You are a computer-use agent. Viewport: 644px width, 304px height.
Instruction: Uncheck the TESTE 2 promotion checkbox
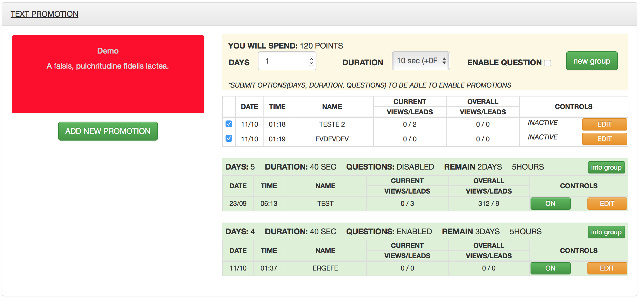click(x=229, y=124)
